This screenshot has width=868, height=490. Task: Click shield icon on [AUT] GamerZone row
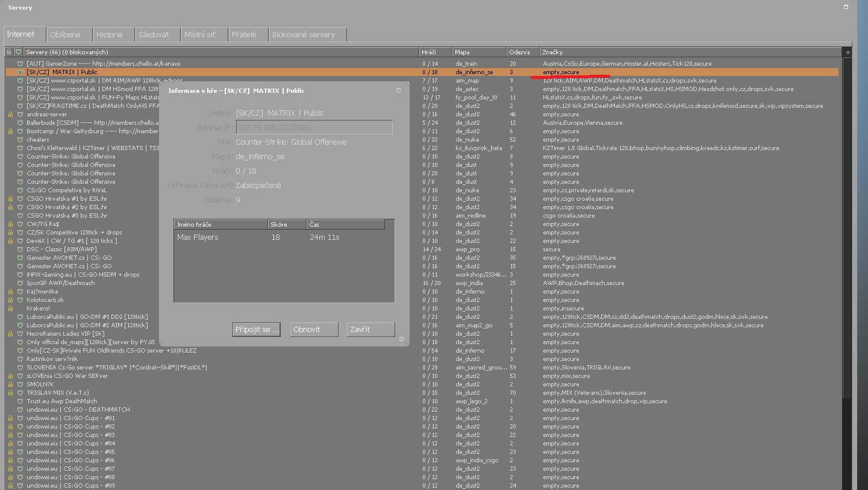19,63
